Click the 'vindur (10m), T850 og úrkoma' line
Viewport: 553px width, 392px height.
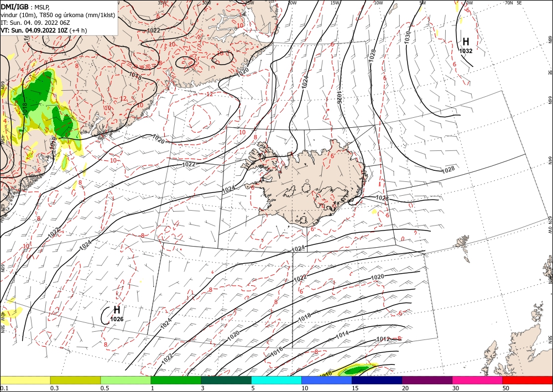pyautogui.click(x=58, y=14)
